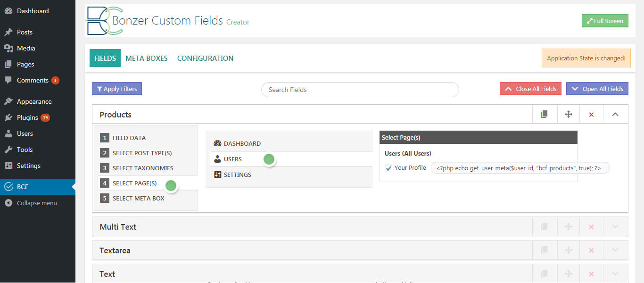Click Close All Fields button
Screen dimensions: 644x283
(530, 89)
